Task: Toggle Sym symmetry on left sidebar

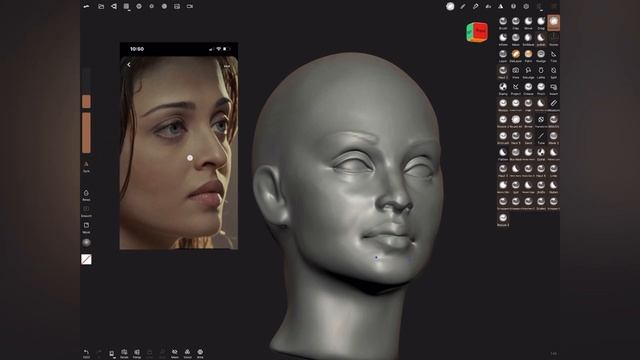Action: coord(86,167)
